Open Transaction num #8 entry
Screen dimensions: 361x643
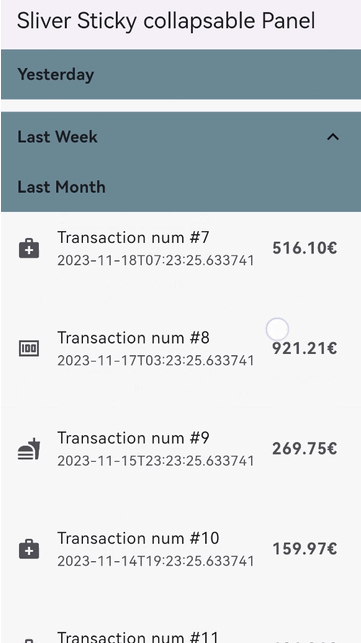coord(180,349)
